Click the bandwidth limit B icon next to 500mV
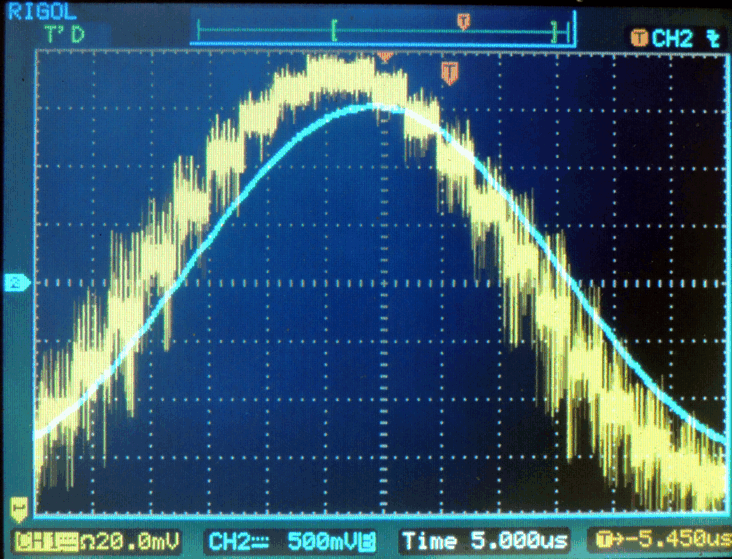The image size is (732, 559). pos(369,541)
